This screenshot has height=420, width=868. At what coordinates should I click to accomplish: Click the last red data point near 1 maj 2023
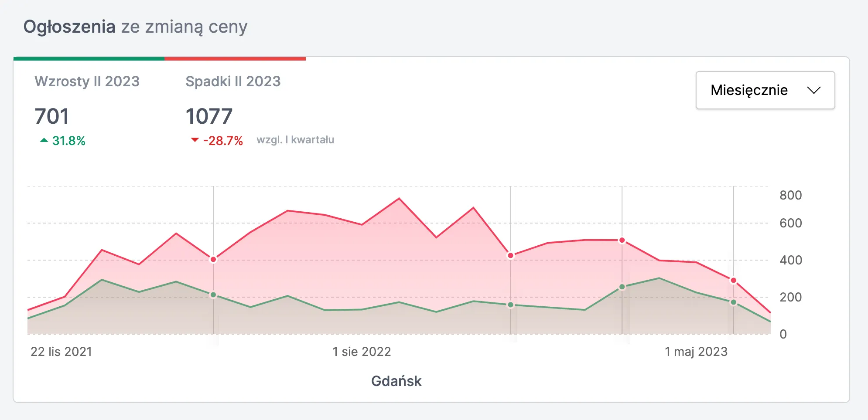click(x=734, y=281)
